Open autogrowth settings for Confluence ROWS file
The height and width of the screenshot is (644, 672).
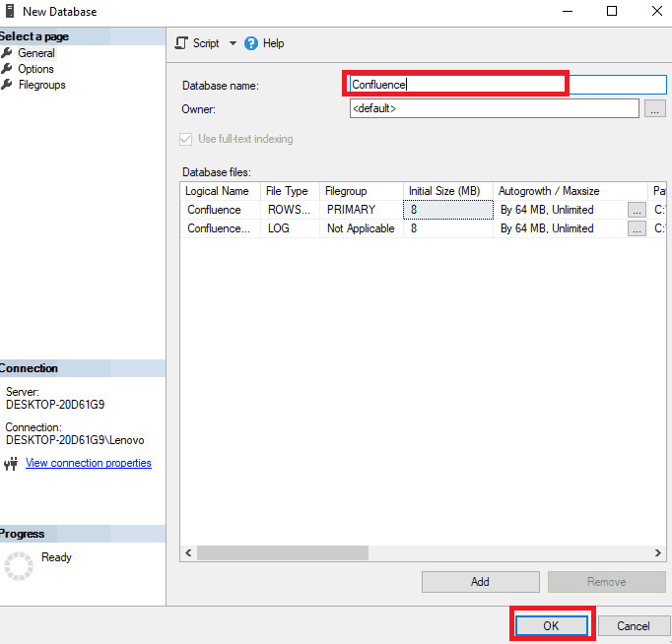(638, 210)
